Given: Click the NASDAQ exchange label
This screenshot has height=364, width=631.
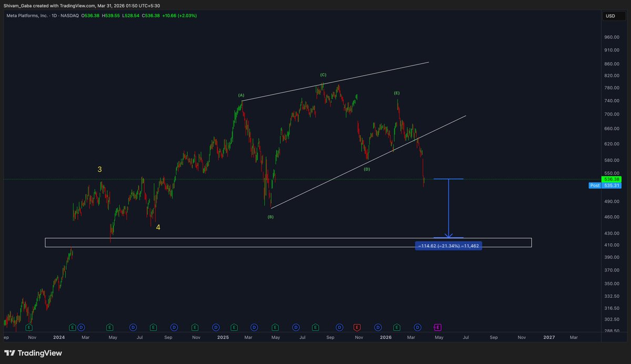Looking at the screenshot, I should pos(68,16).
